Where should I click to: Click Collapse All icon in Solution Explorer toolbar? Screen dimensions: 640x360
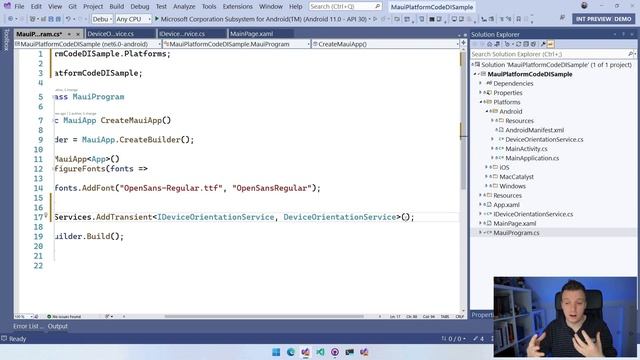pos(526,44)
